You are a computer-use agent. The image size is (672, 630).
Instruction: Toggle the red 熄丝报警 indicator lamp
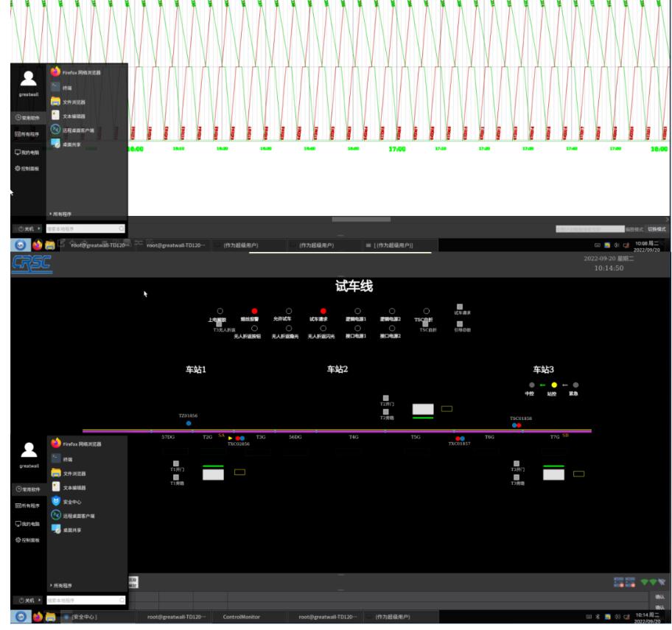pos(255,311)
